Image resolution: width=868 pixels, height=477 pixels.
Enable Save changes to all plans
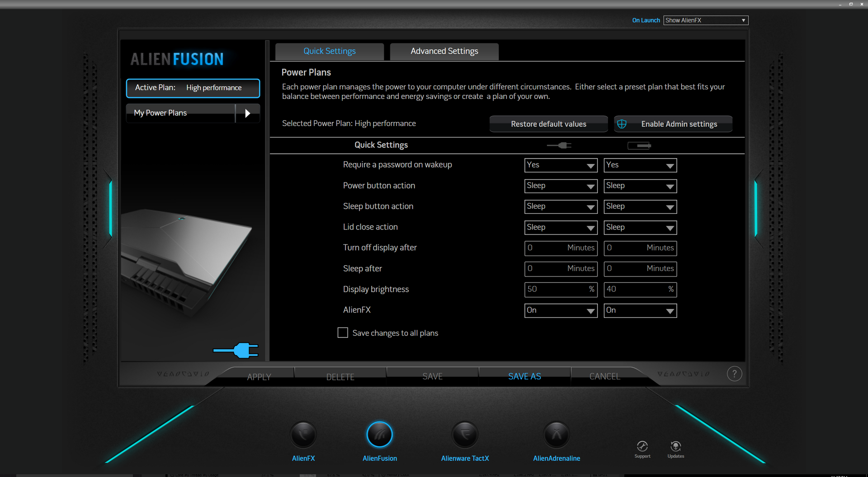pyautogui.click(x=343, y=333)
